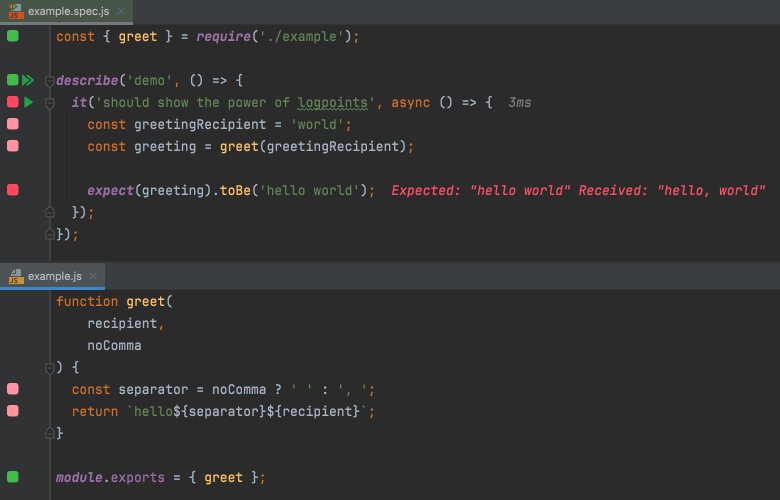The width and height of the screenshot is (780, 500).
Task: Collapse the it() test block fold arrow
Action: [x=49, y=103]
